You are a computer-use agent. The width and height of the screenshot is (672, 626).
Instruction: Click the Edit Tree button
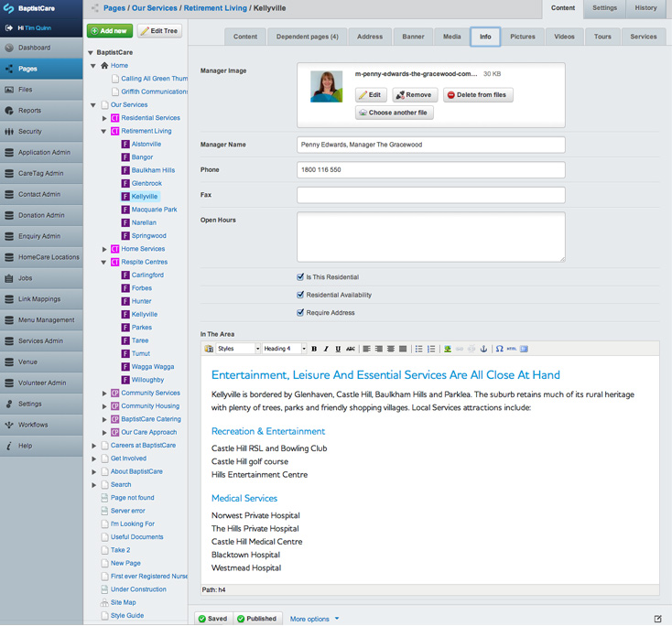coord(159,31)
